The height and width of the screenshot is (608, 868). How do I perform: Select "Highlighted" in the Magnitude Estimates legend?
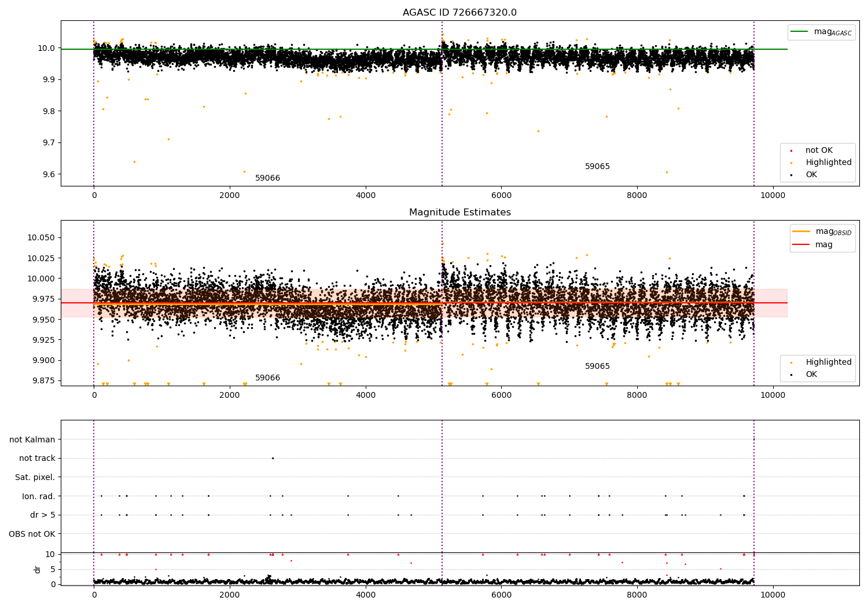tap(828, 362)
